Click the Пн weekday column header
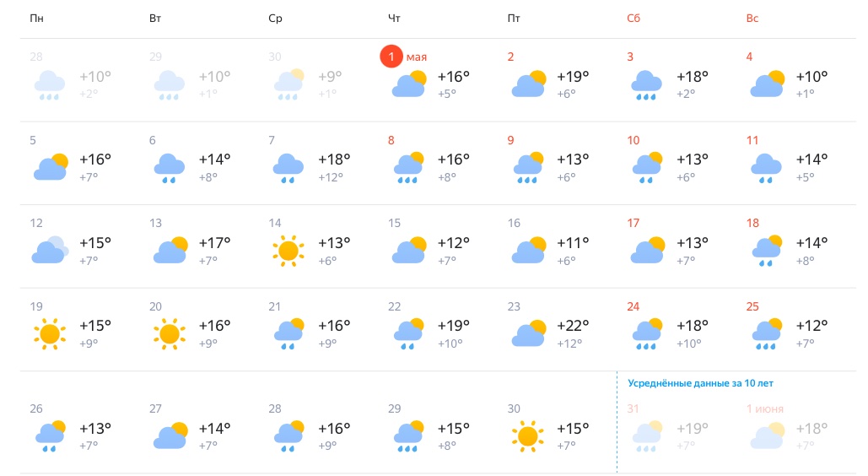Screen dimensions: 868x476 click(36, 19)
